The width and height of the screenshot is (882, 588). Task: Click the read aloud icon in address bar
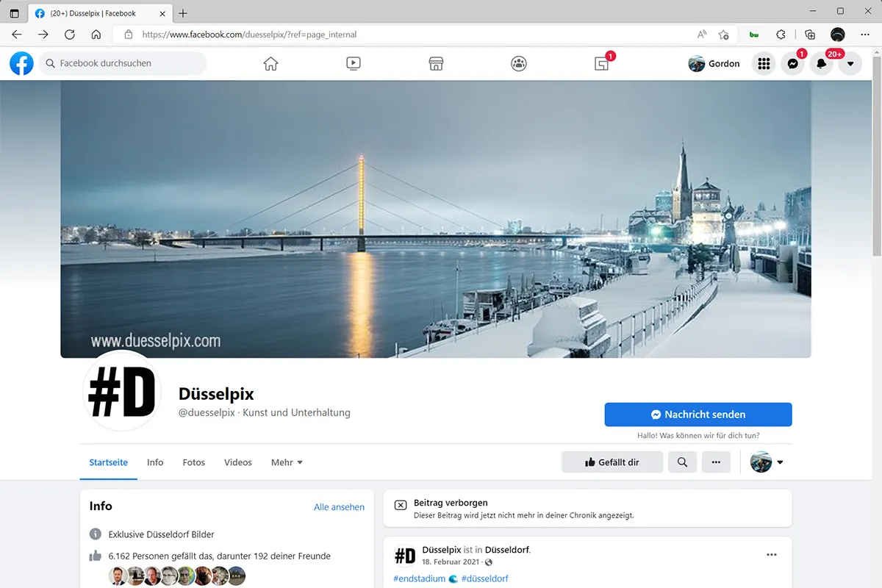click(x=702, y=35)
